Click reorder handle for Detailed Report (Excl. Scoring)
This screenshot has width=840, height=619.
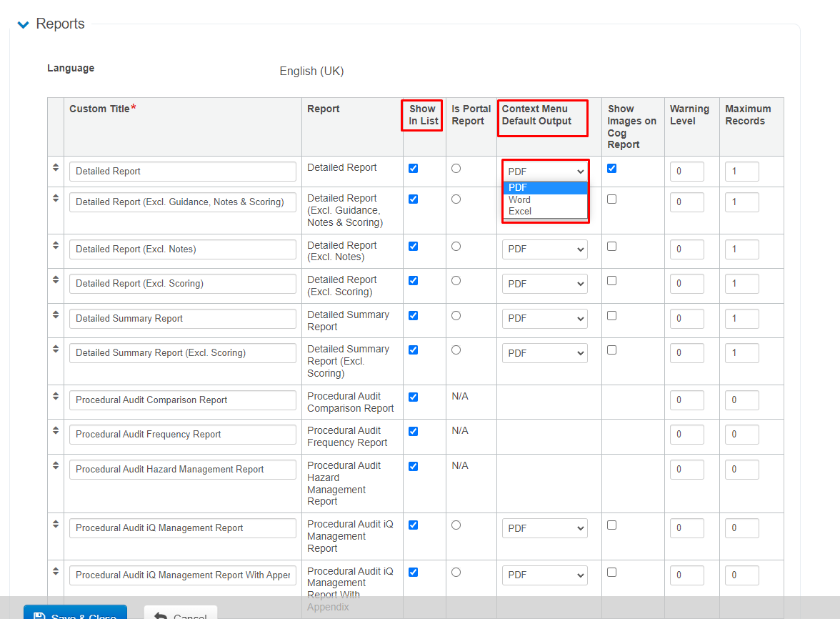(56, 279)
